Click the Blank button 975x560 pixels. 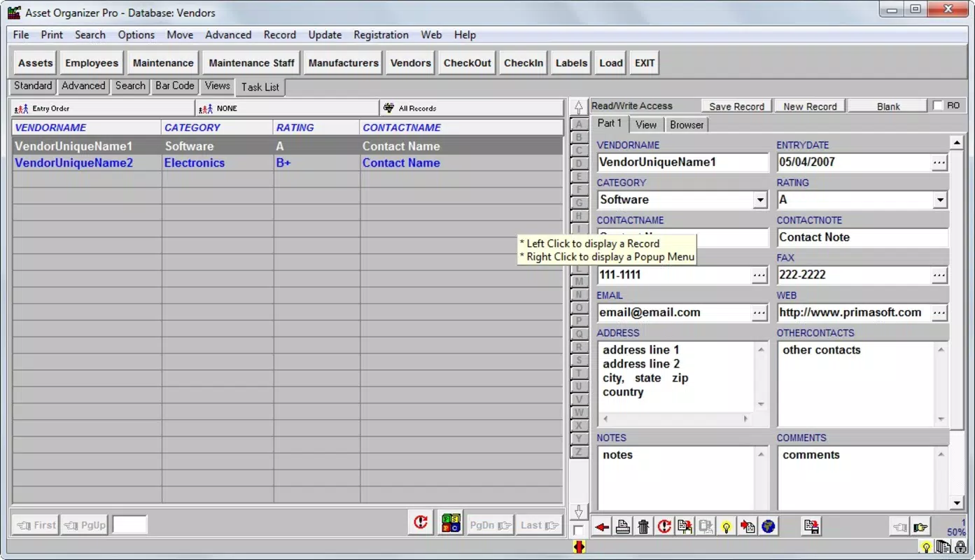pyautogui.click(x=888, y=106)
